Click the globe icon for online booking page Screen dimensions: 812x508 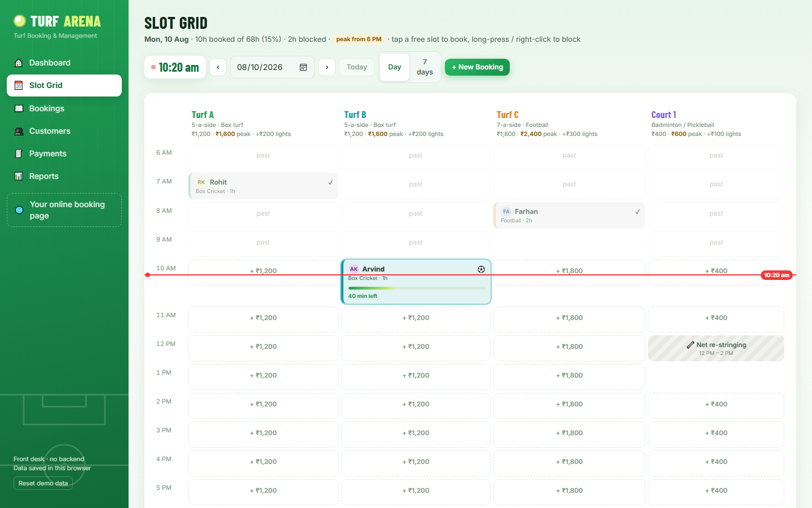pyautogui.click(x=19, y=210)
